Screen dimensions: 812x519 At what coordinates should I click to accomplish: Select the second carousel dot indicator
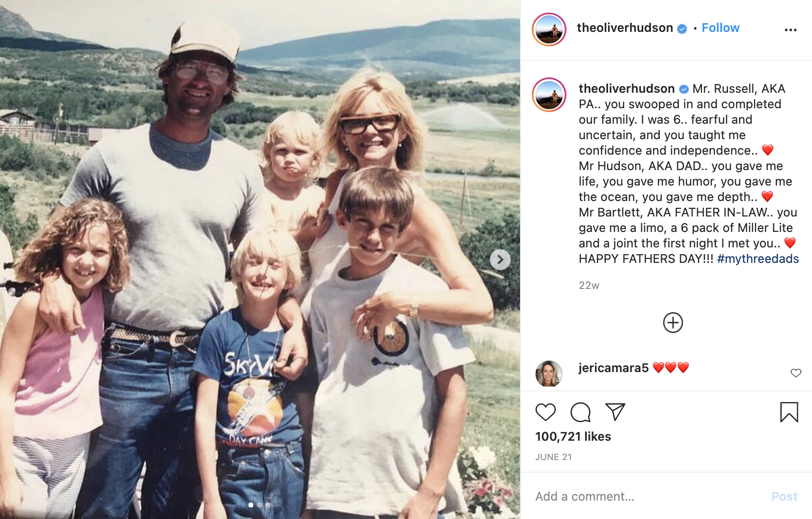click(x=260, y=505)
